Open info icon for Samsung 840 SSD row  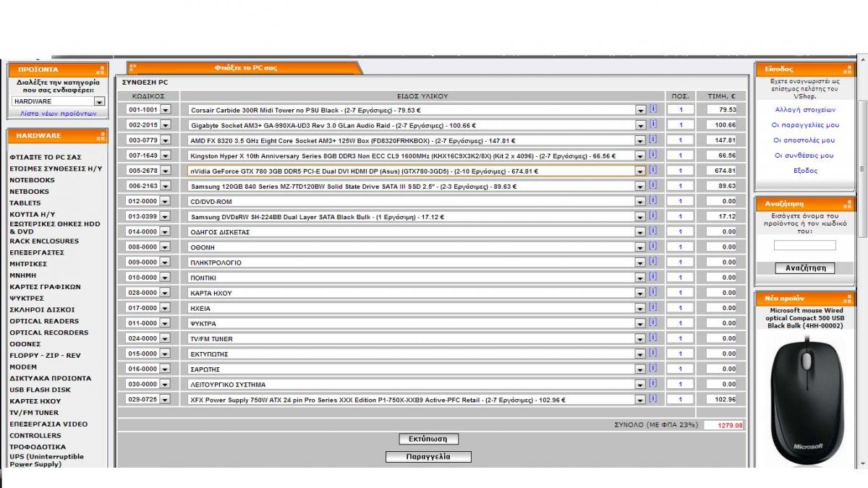(652, 185)
